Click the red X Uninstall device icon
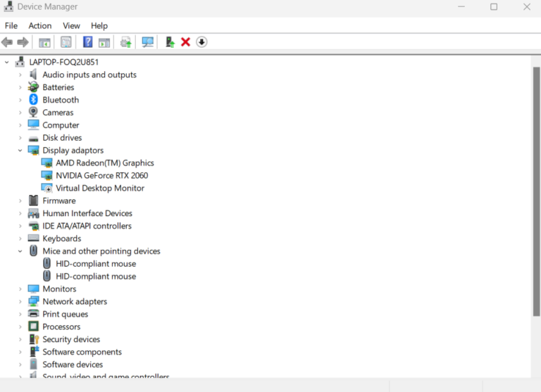This screenshot has height=392, width=541. [186, 42]
